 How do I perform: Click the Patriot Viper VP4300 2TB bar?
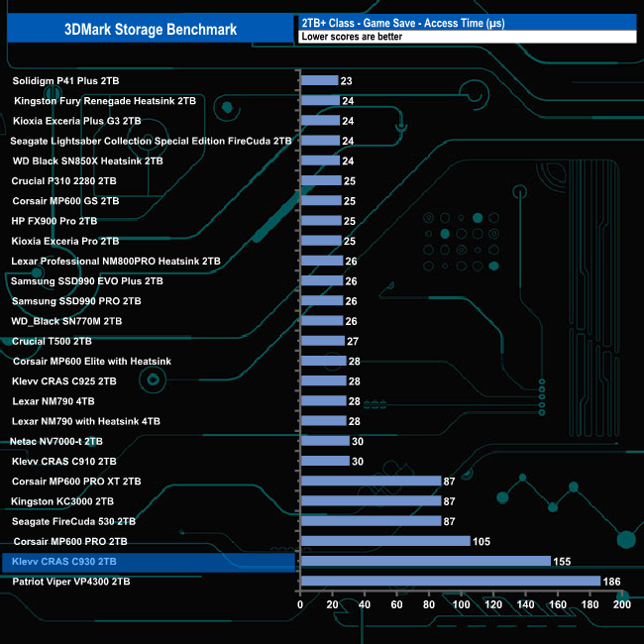tap(451, 581)
